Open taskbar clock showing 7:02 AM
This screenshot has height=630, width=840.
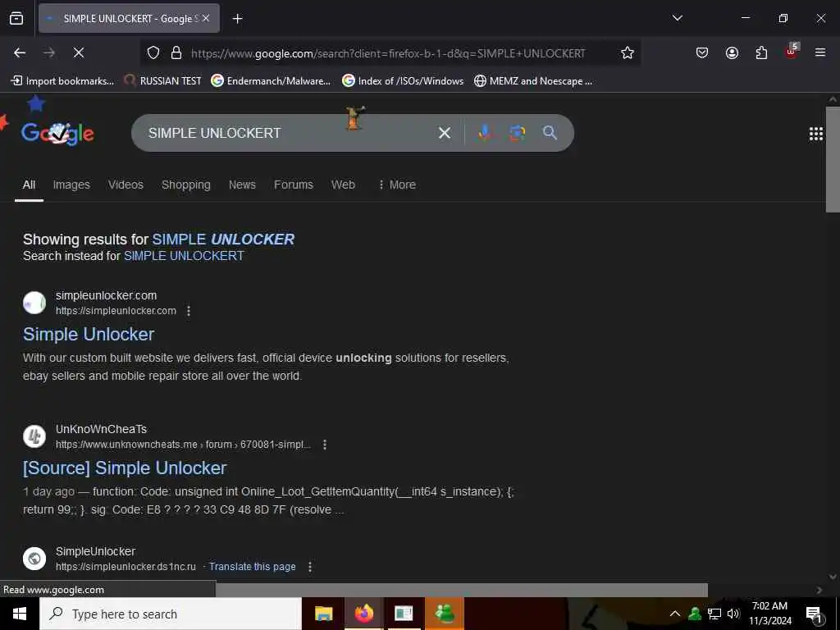click(769, 614)
